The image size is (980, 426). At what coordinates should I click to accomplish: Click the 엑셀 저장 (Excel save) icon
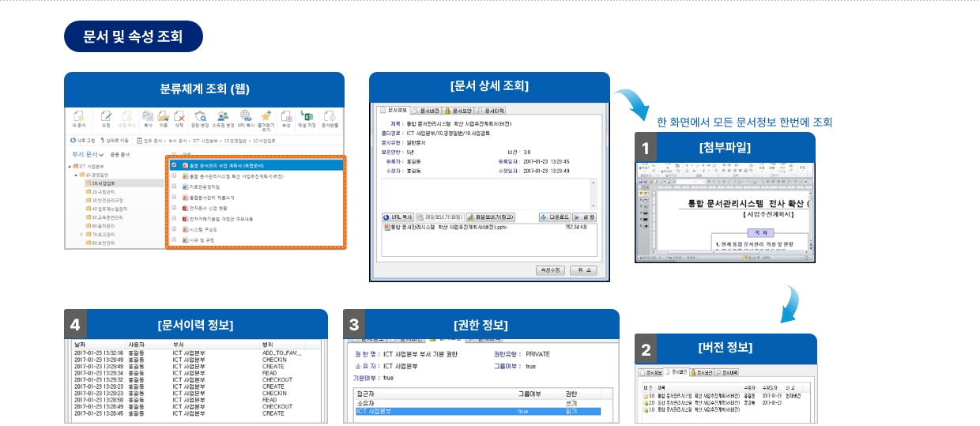(306, 117)
